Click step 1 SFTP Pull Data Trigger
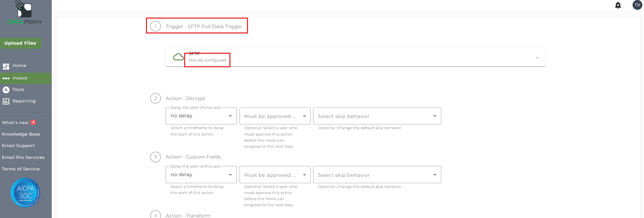 click(x=204, y=26)
